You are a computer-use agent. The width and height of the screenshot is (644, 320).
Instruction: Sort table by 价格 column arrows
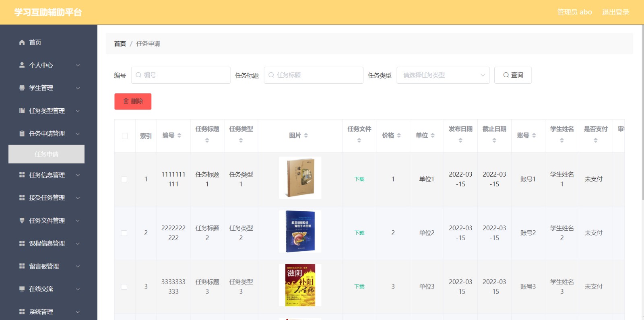399,136
